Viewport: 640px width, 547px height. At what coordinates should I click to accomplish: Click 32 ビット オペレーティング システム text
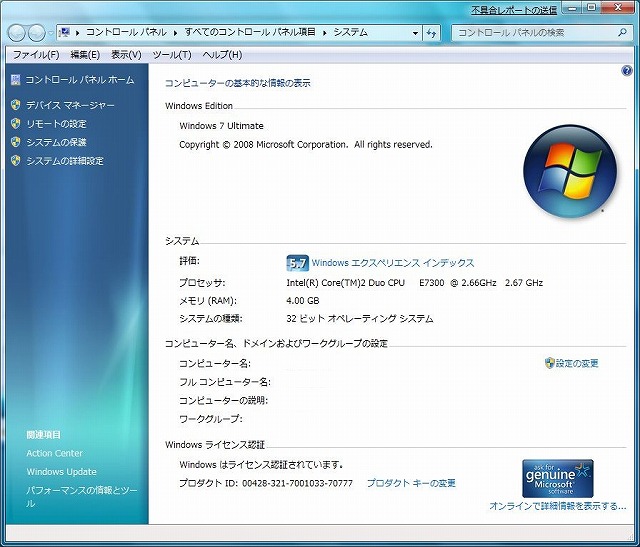click(x=360, y=318)
